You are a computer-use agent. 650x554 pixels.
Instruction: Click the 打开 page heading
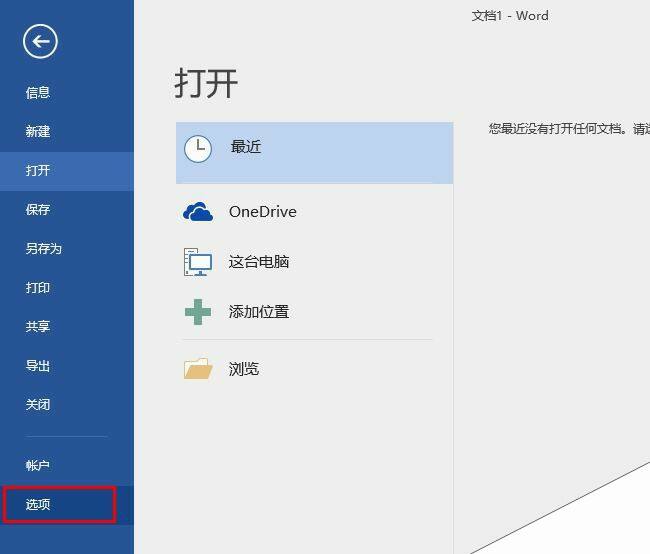tap(206, 84)
